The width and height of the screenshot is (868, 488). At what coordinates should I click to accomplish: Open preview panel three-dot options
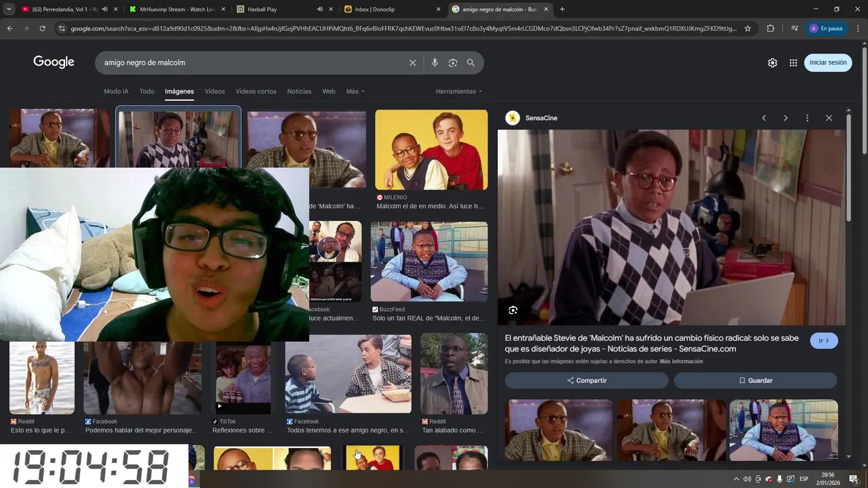(x=807, y=118)
